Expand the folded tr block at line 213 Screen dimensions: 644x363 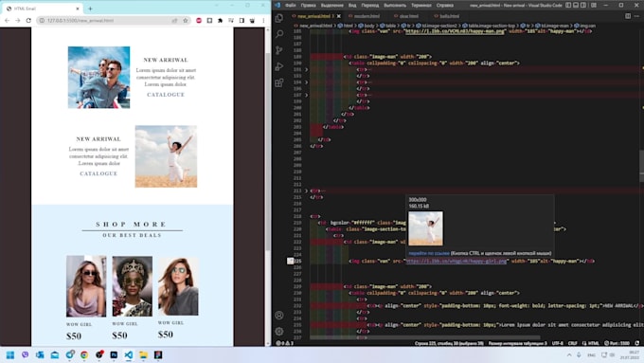(307, 191)
